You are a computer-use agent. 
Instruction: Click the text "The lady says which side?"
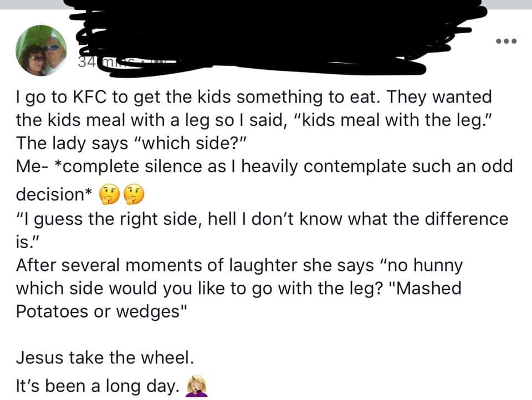(138, 142)
